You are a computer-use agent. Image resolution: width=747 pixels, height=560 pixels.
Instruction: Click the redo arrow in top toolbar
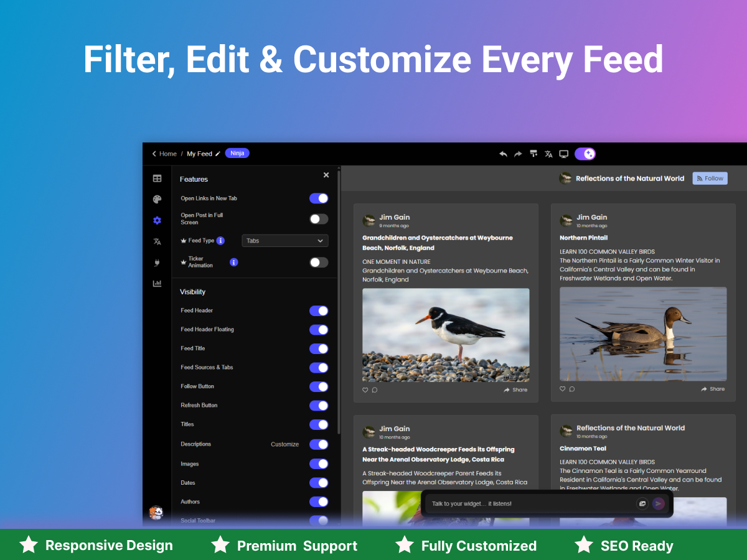pos(518,154)
